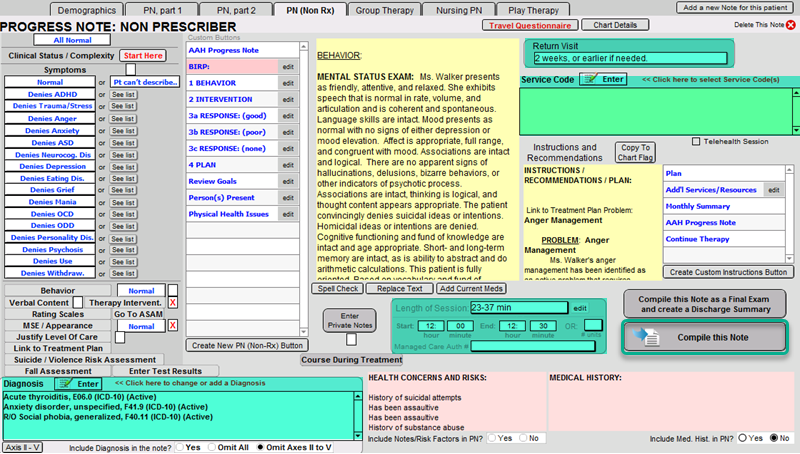
Task: Click the Axis II - V button
Action: coord(22,447)
